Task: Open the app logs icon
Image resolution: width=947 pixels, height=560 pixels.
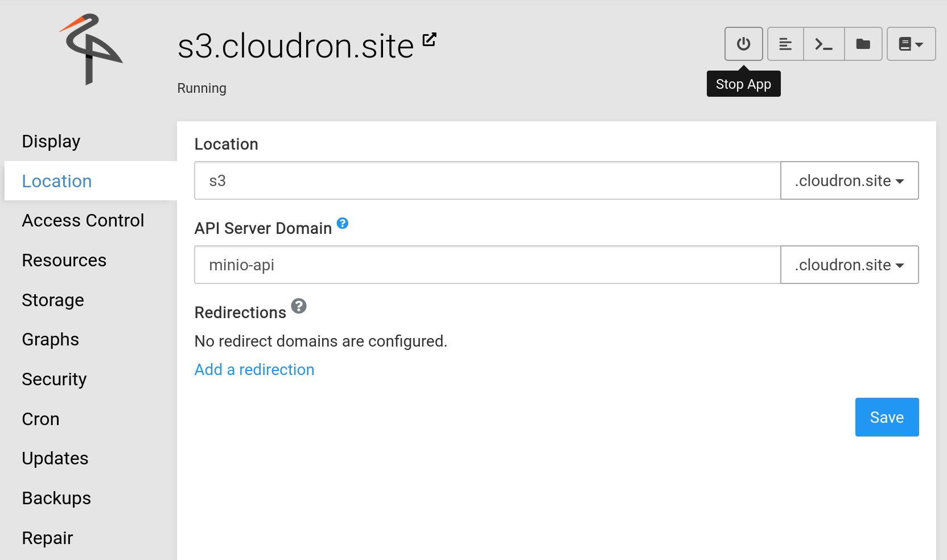Action: [x=785, y=44]
